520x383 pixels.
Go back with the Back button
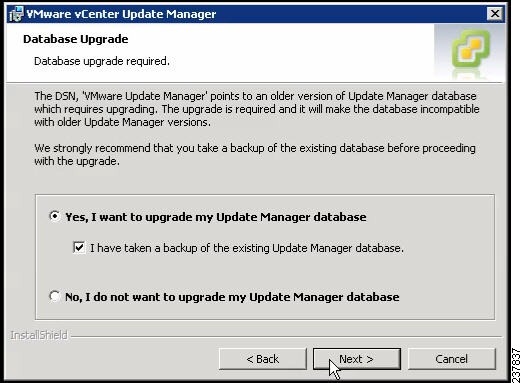pos(263,359)
